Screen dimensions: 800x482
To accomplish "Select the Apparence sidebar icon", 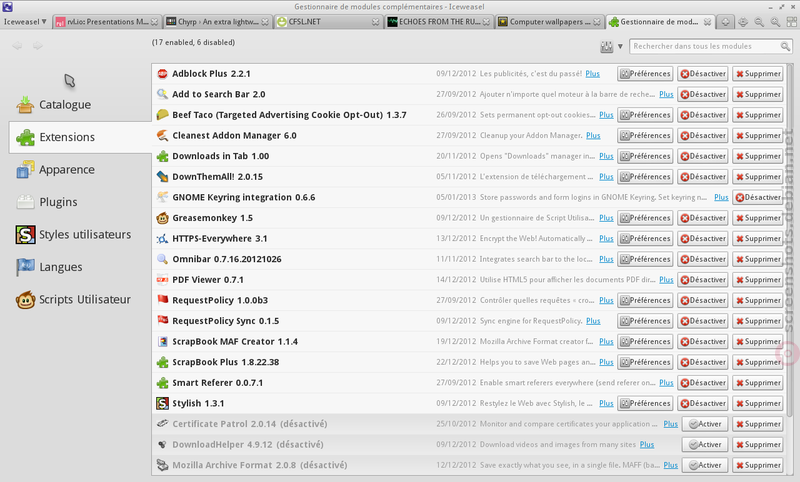I will (25, 169).
